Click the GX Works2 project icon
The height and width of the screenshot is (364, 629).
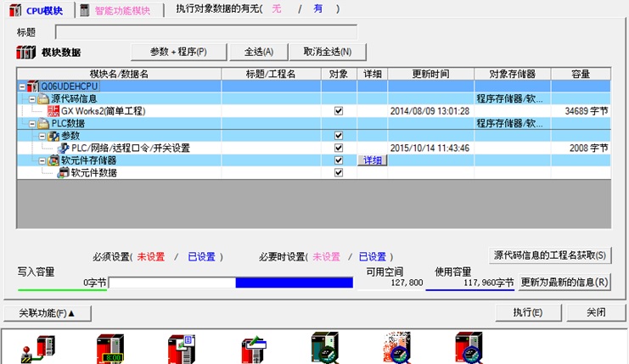pos(53,111)
